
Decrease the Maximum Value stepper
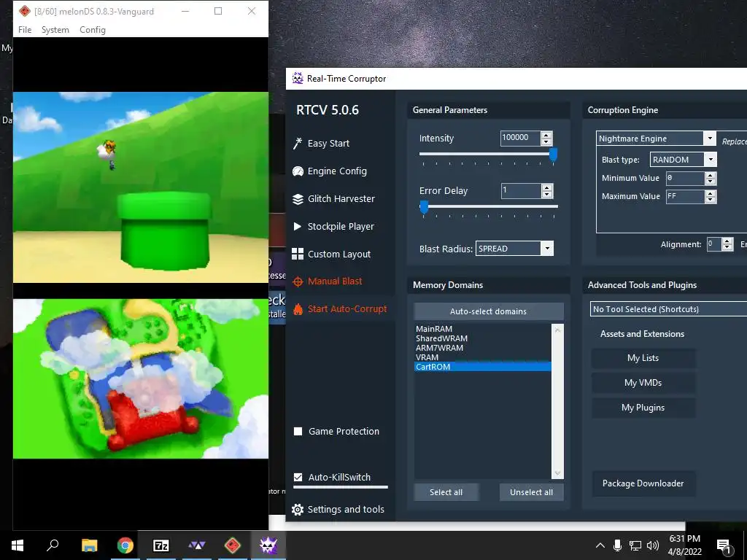tap(711, 200)
